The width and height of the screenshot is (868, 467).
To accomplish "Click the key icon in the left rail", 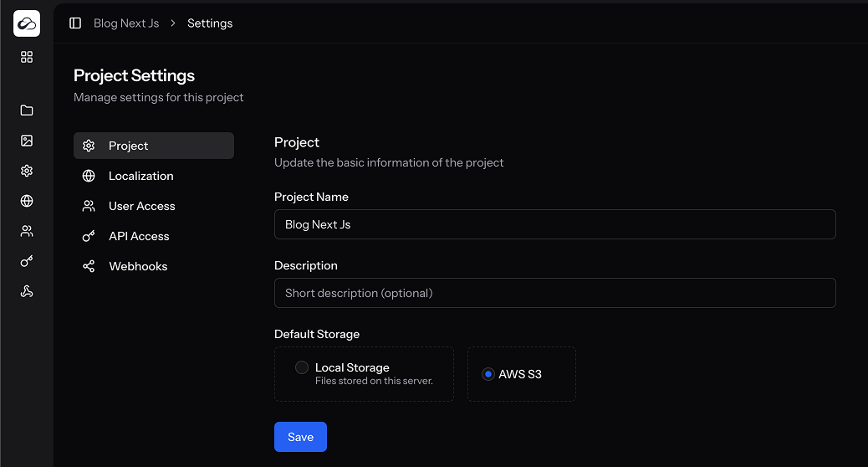I will [x=27, y=261].
